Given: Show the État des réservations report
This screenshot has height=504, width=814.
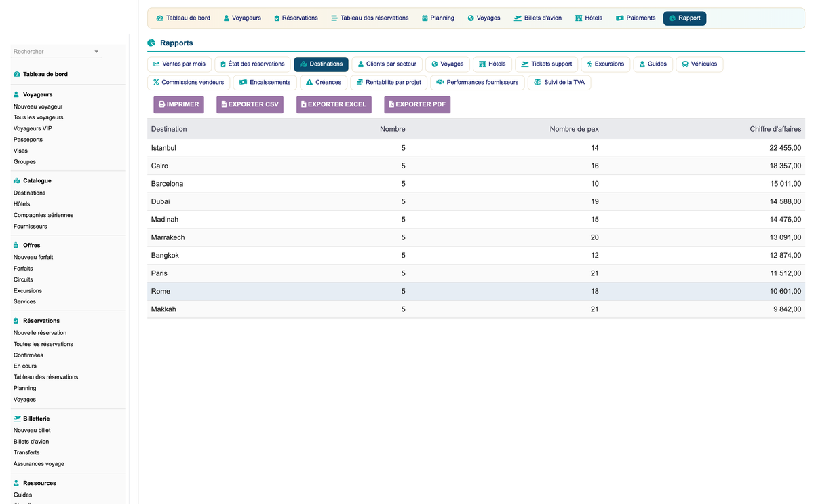Looking at the screenshot, I should (x=252, y=64).
